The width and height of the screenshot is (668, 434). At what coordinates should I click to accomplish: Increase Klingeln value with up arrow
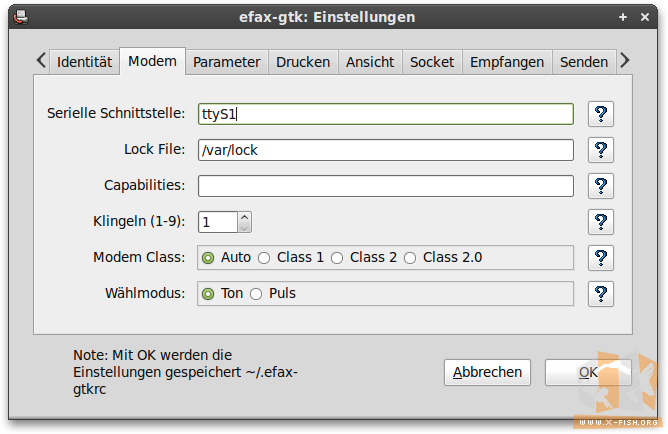(245, 217)
